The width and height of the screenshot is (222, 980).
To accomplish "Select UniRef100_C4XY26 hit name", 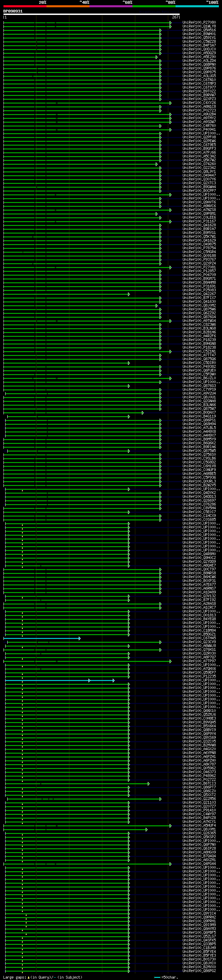I will coord(199,103).
